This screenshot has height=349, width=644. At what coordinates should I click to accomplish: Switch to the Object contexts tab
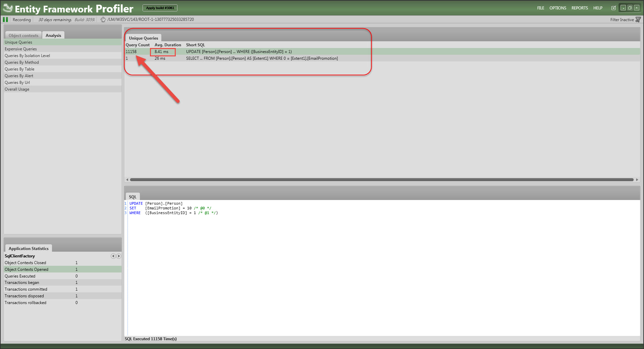click(23, 35)
